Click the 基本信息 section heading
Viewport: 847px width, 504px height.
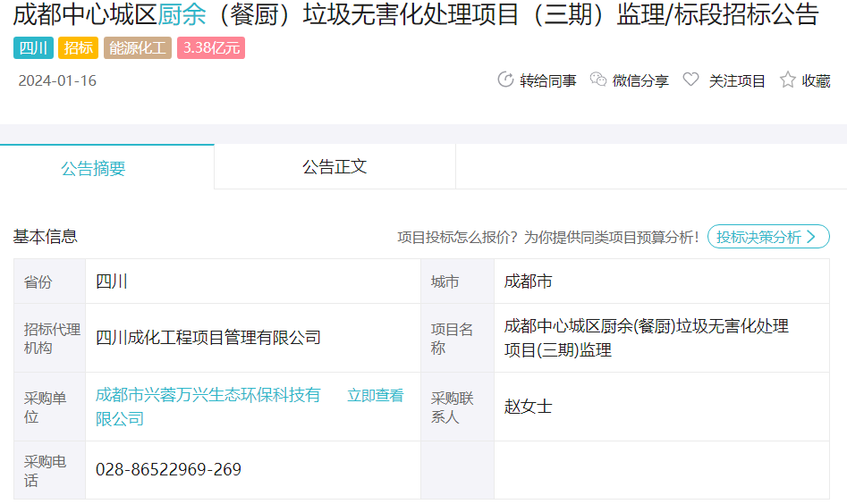tap(46, 236)
